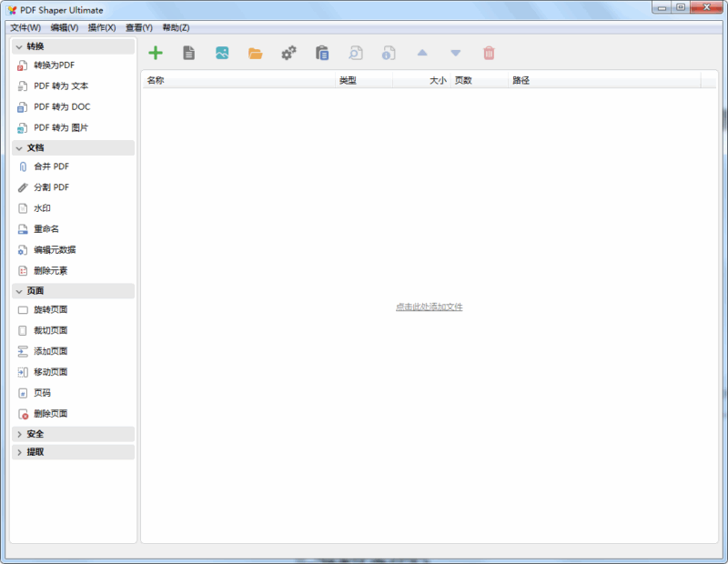Select the 编辑元数据 label
This screenshot has height=564, width=728.
tap(55, 250)
